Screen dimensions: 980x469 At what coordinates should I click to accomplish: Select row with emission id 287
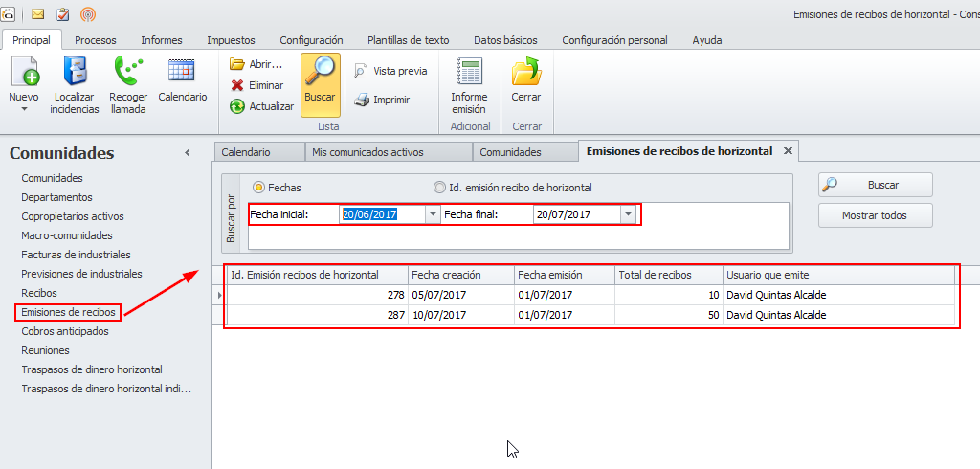click(590, 315)
